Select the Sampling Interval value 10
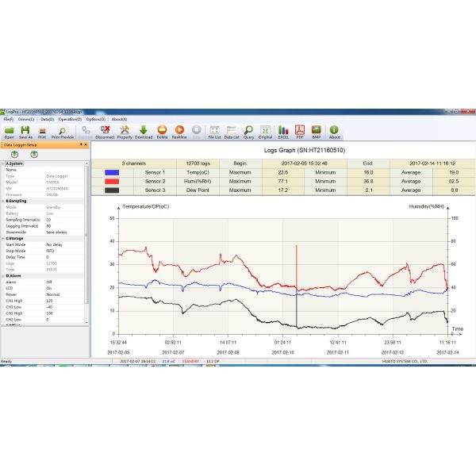The image size is (476, 476). (48, 220)
